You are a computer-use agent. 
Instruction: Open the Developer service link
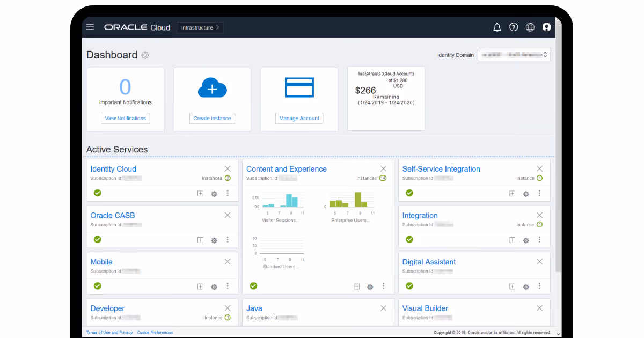pyautogui.click(x=107, y=308)
